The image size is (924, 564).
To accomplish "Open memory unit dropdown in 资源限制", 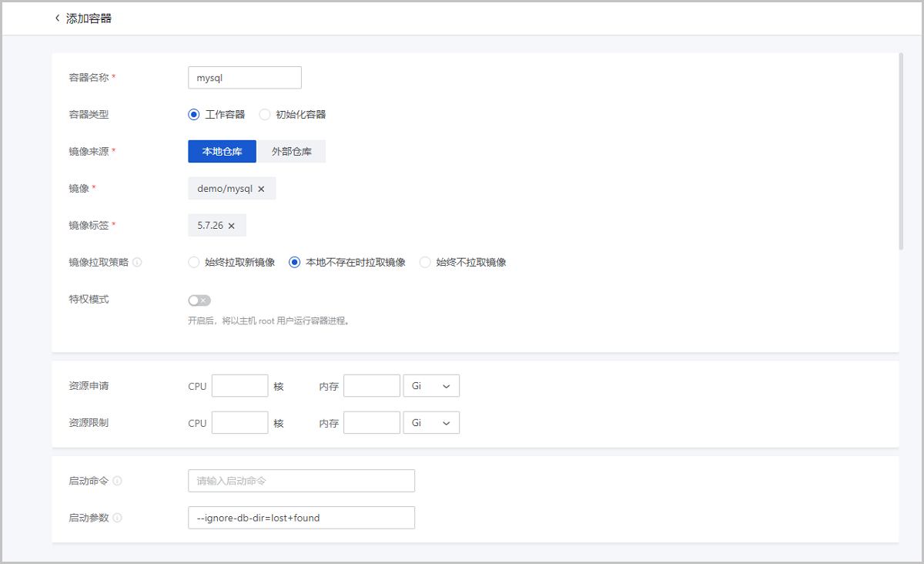I will (x=430, y=423).
